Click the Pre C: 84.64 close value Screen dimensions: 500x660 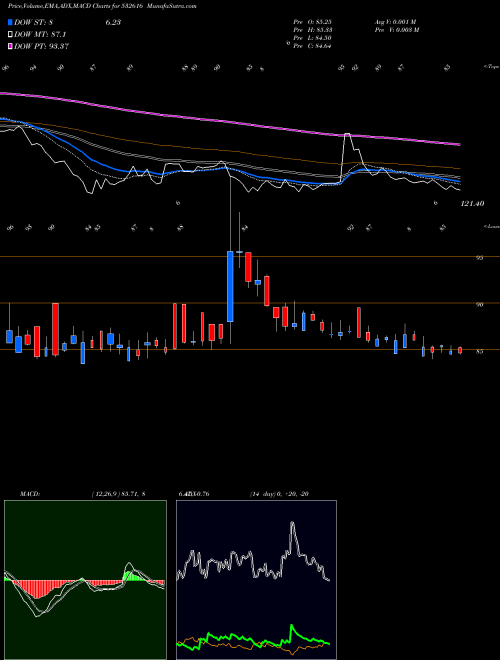click(x=312, y=46)
